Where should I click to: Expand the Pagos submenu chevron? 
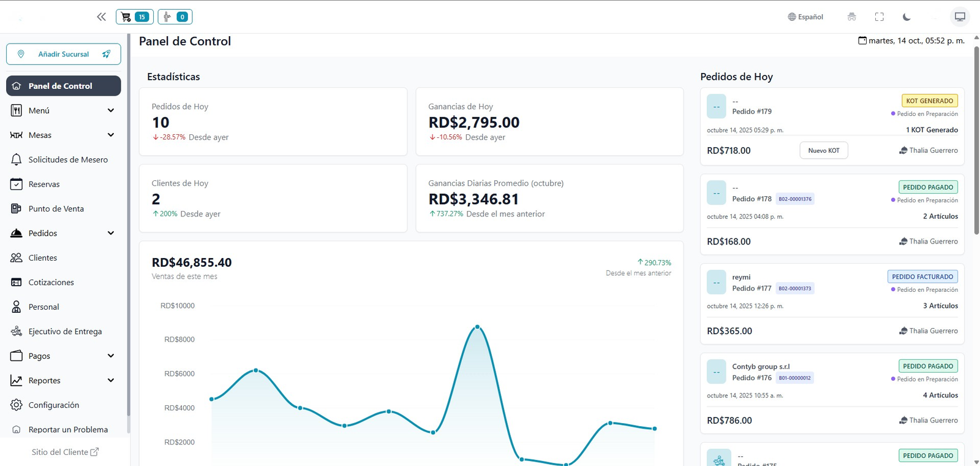(x=111, y=356)
